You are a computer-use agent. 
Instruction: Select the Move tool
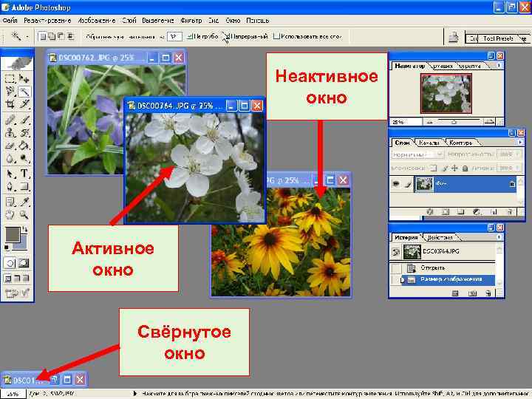pyautogui.click(x=24, y=79)
